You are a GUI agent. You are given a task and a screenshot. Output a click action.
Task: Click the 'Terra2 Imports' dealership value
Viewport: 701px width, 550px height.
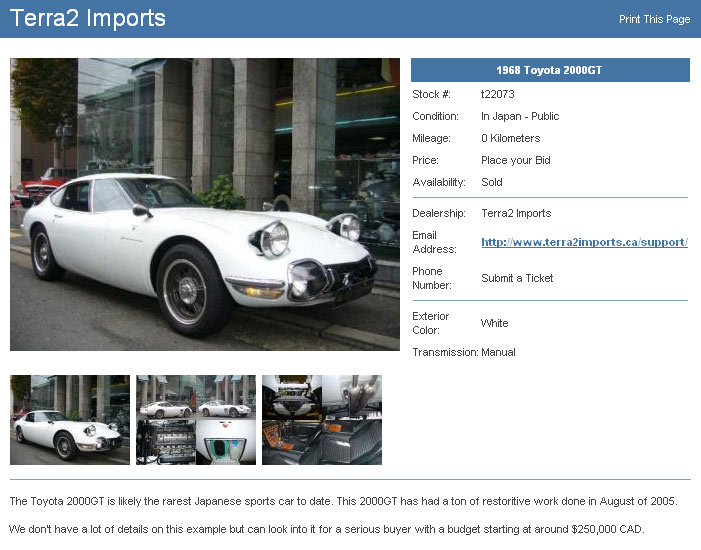(516, 213)
